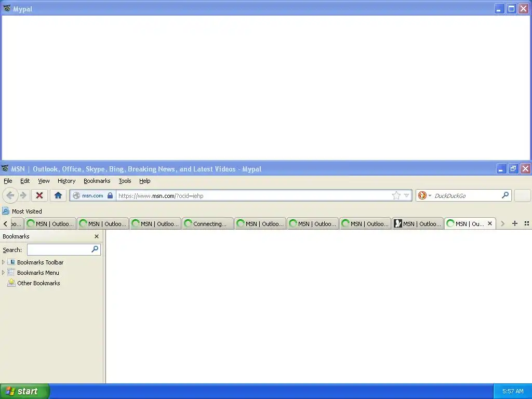The image size is (532, 399).
Task: Expand the Bookmarks Menu tree node
Action: (4, 272)
